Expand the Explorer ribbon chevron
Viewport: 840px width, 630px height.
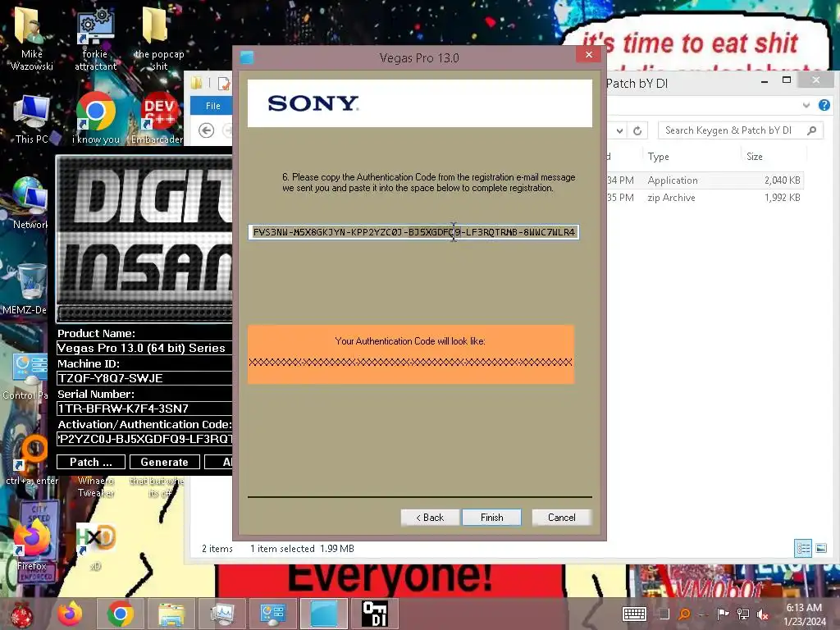coord(806,105)
